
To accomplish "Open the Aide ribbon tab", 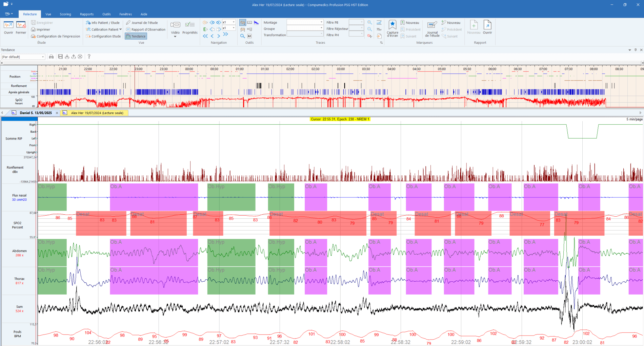I will click(x=144, y=14).
